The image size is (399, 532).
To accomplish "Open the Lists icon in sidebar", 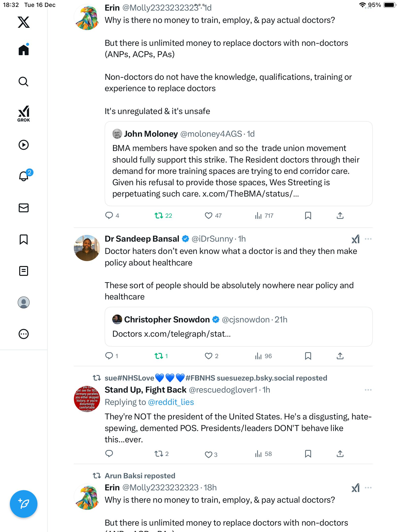I will point(24,271).
